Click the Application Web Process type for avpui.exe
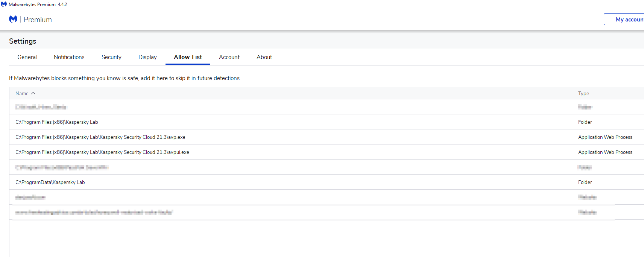The image size is (644, 257). click(605, 152)
